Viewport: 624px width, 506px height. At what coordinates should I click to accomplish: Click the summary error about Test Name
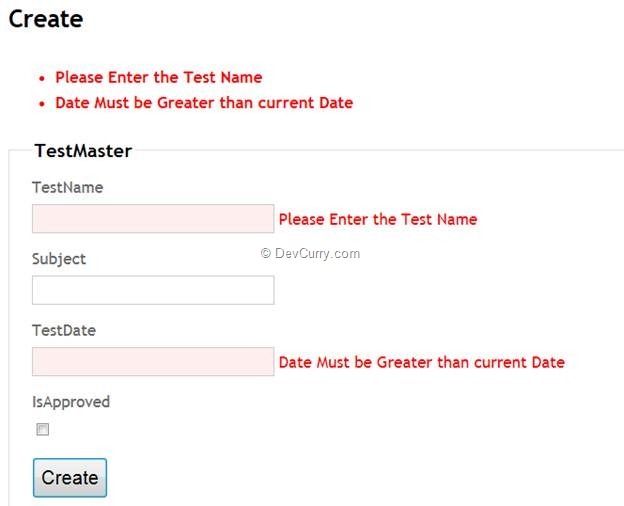159,77
